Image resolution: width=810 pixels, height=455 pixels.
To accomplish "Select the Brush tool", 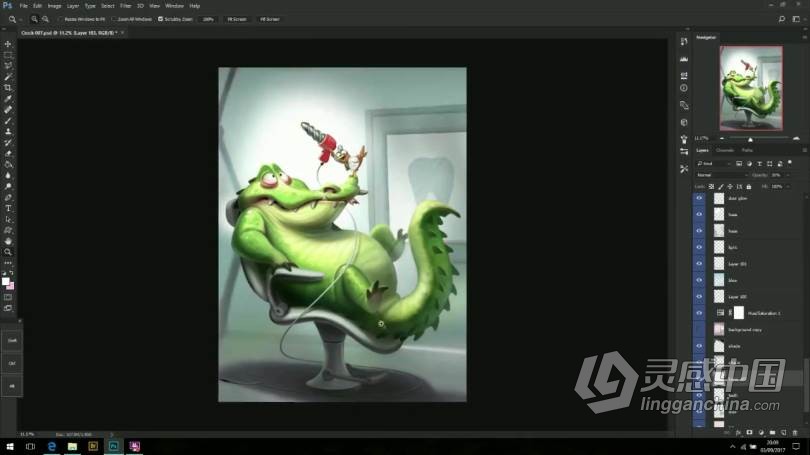I will 8,120.
